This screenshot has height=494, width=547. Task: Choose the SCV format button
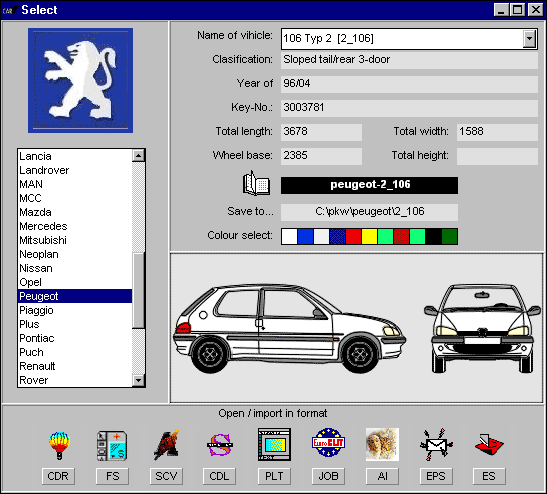pyautogui.click(x=166, y=476)
